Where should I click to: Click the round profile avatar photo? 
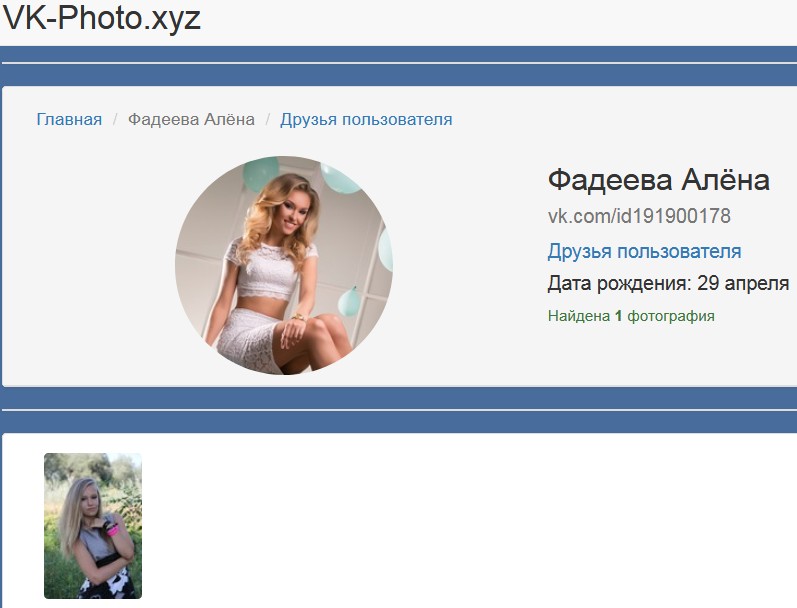(x=284, y=265)
